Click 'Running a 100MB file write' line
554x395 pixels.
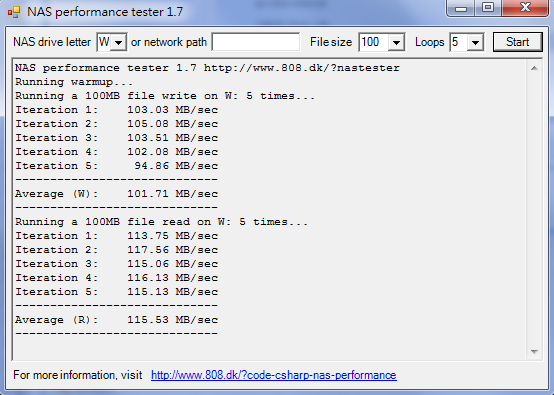[x=165, y=96]
